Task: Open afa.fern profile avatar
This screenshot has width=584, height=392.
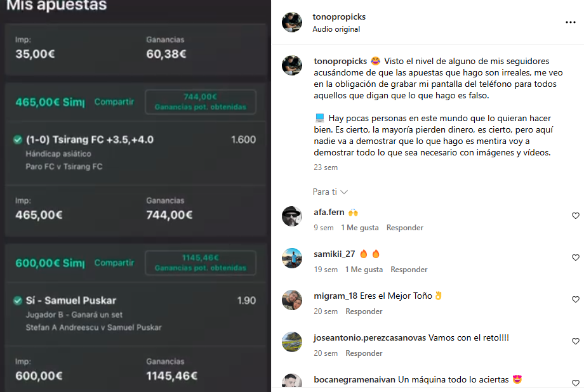Action: 292,216
